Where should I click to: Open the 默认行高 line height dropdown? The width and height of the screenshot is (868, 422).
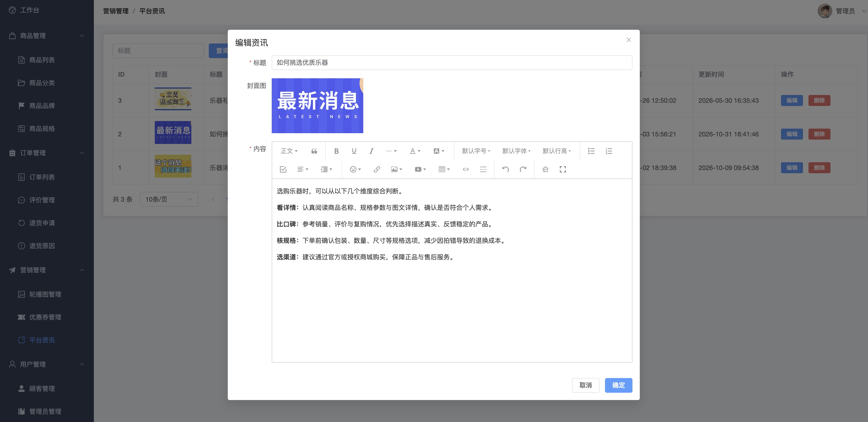(x=557, y=151)
